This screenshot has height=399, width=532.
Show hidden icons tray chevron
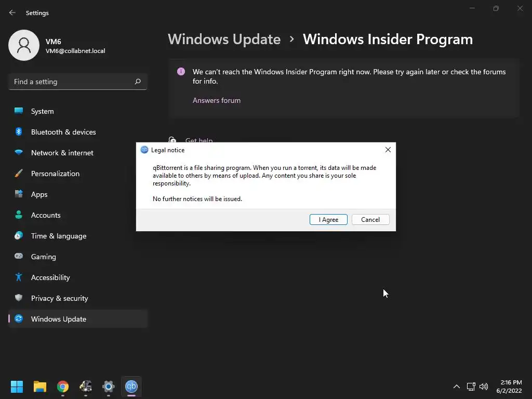tap(457, 387)
